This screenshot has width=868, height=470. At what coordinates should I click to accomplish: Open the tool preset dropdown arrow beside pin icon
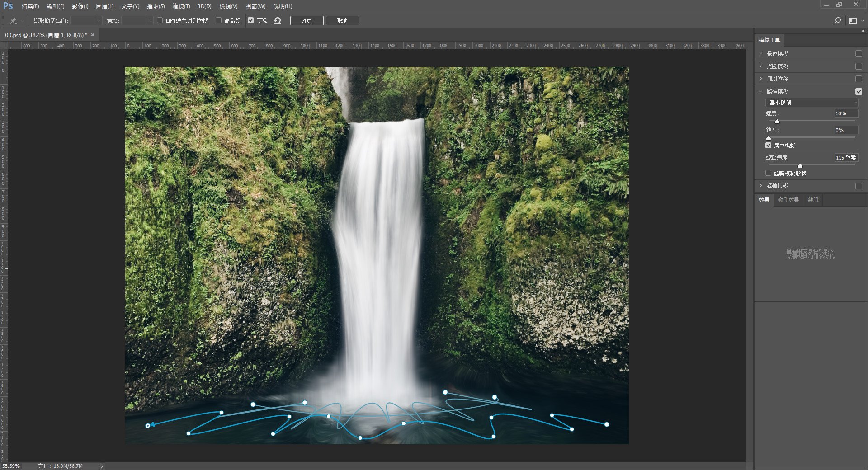pos(22,21)
